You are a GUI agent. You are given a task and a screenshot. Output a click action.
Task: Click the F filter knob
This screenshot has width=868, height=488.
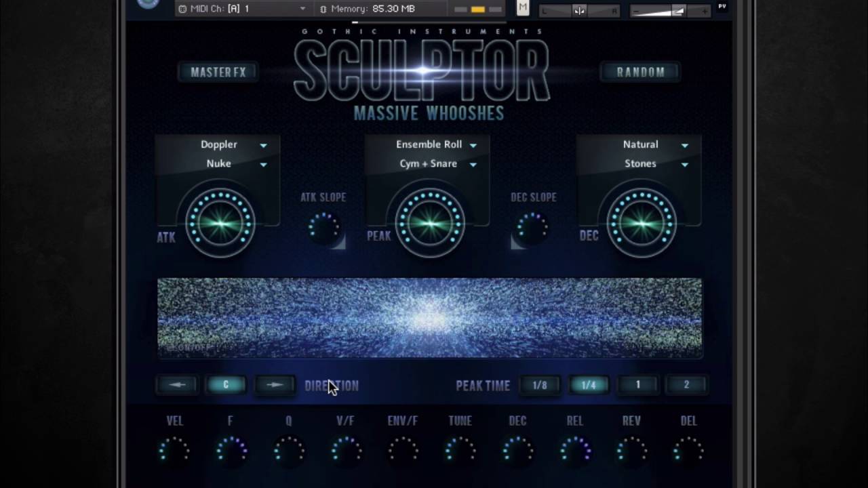click(231, 449)
